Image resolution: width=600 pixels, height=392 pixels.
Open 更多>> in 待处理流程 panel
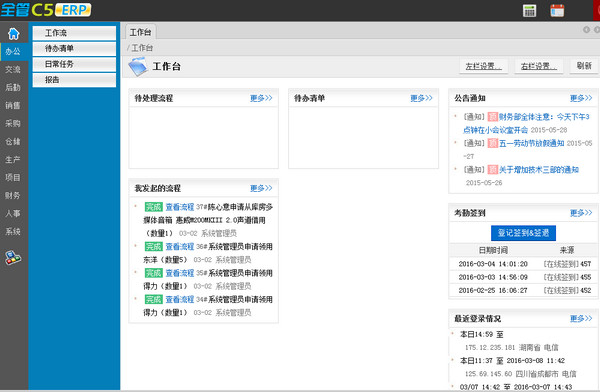261,98
